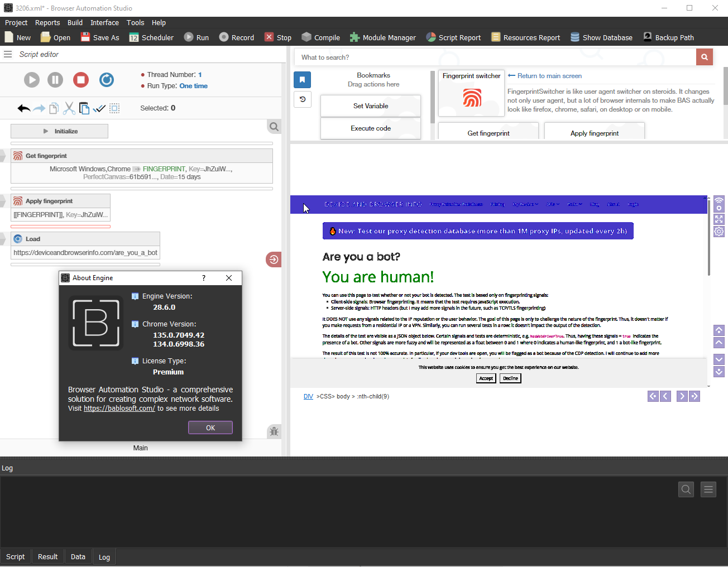728x567 pixels.
Task: Click the red Stop script button
Action: tap(81, 80)
